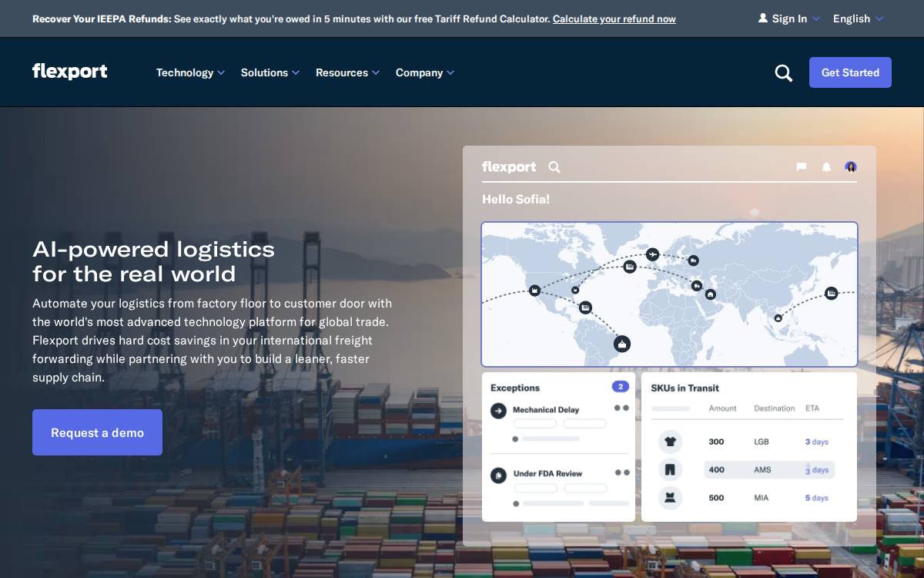Viewport: 924px width, 578px height.
Task: Click the notification bell in the dashboard
Action: 826,166
